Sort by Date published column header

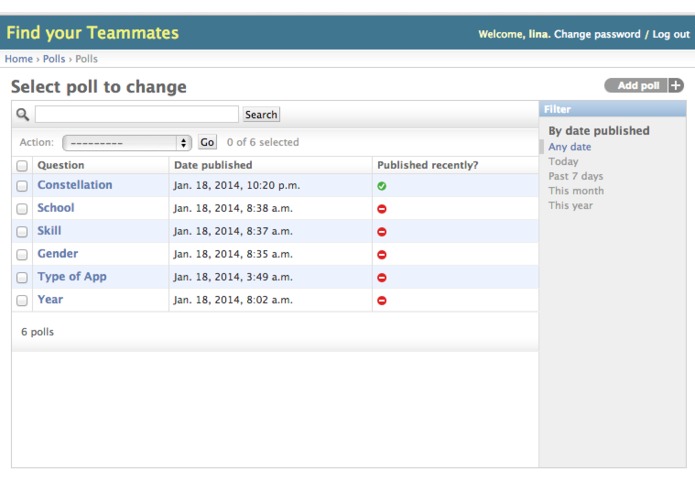(x=213, y=165)
